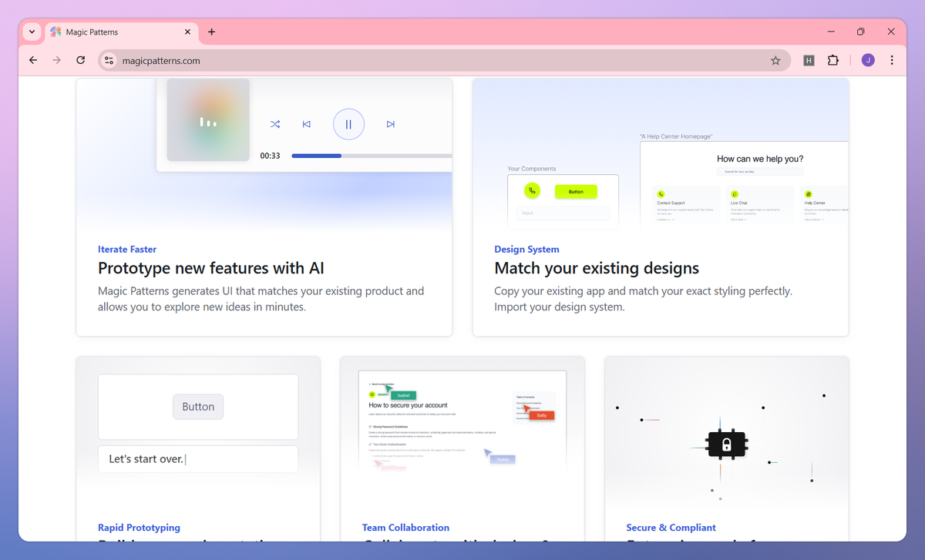
Task: Click the Contact Support phone icon
Action: tap(661, 193)
